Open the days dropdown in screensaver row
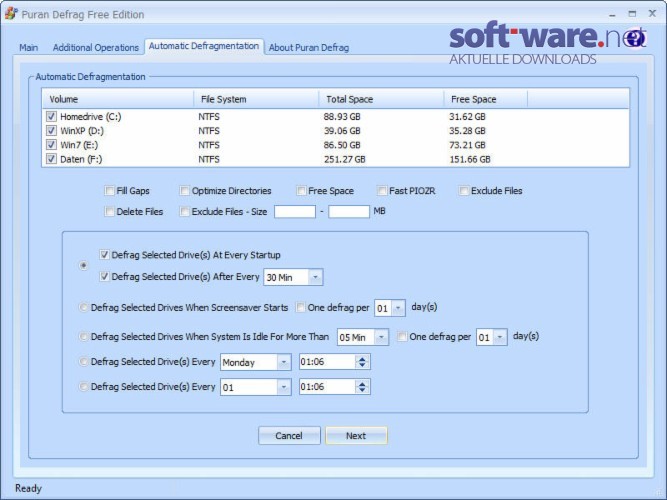Image resolution: width=667 pixels, height=500 pixels. [398, 308]
